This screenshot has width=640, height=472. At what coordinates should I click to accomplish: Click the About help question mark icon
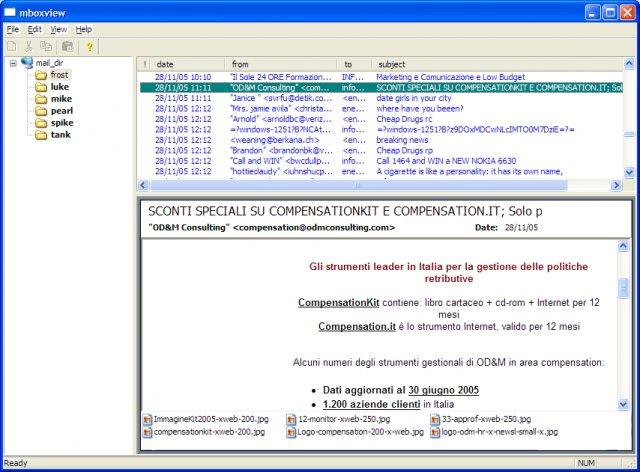89,46
